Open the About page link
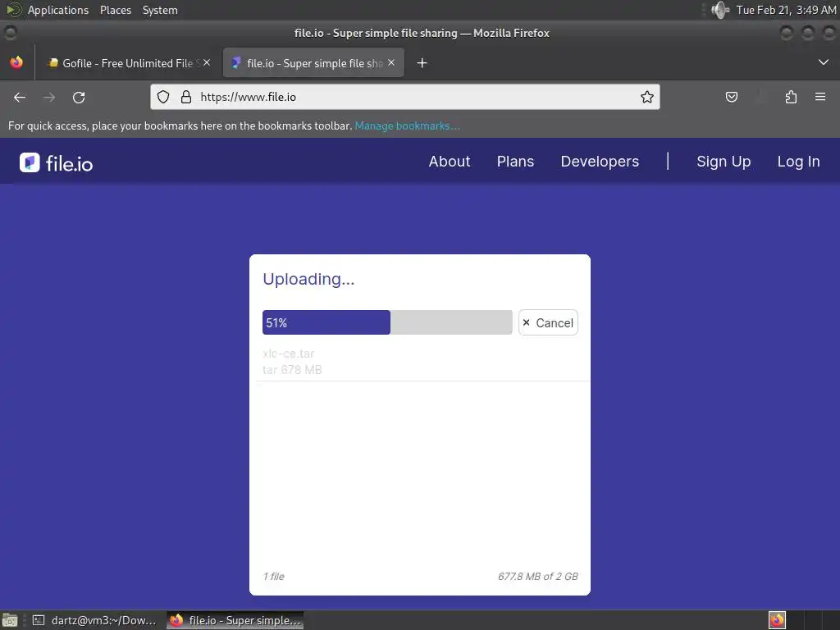Image resolution: width=840 pixels, height=630 pixels. click(450, 162)
